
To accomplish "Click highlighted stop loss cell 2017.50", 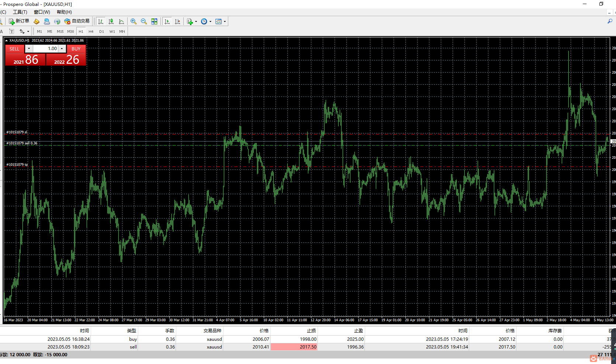I will (x=294, y=347).
